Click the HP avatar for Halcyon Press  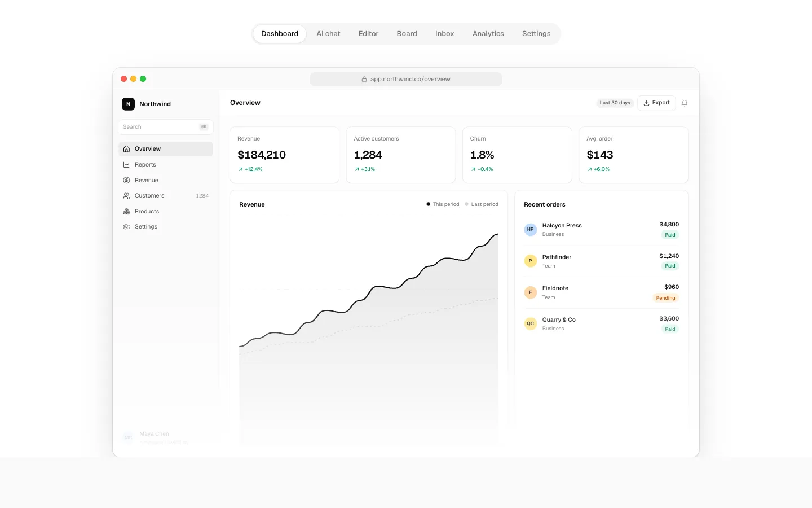(x=530, y=229)
